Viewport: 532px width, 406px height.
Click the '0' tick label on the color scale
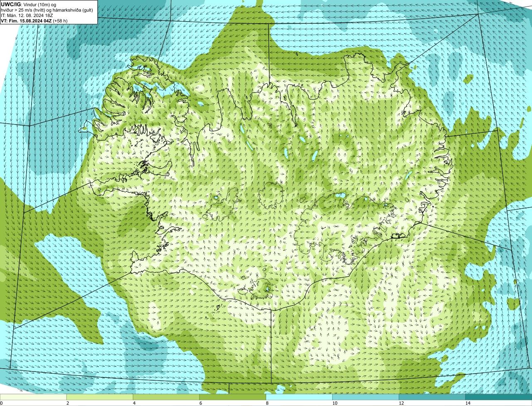coord(1,403)
